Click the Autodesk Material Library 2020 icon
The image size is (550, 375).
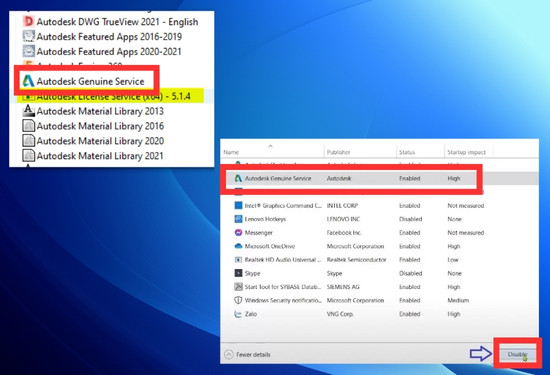click(x=28, y=141)
